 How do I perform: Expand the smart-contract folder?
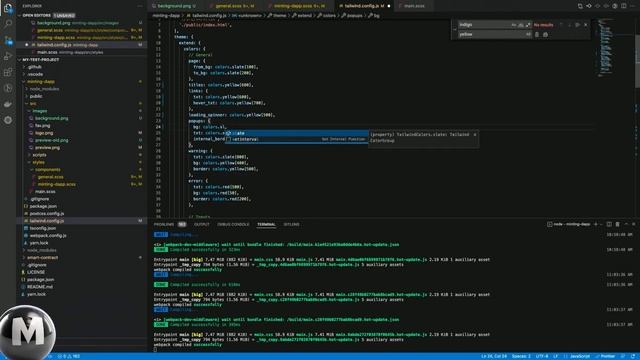coord(42,258)
